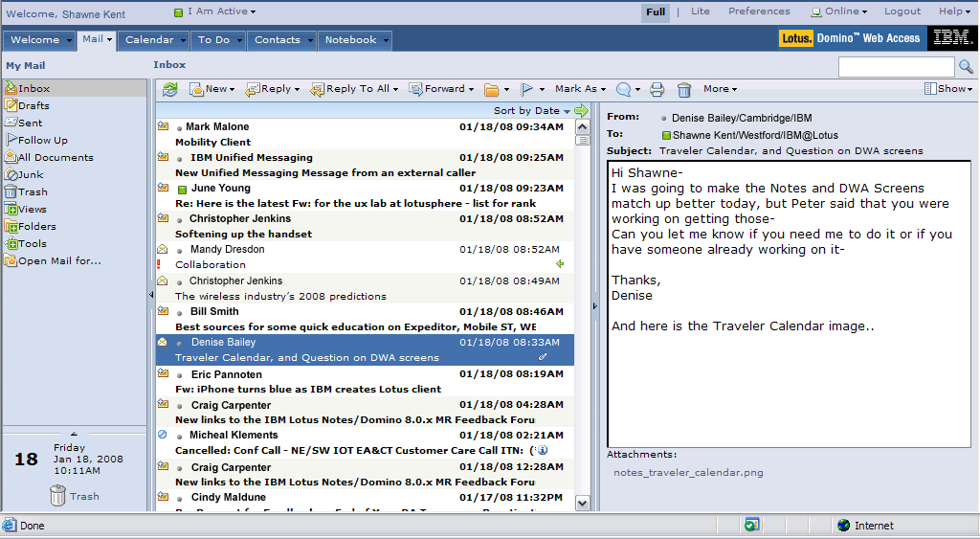Switch to the Contacts tab
980x539 pixels.
(x=282, y=40)
